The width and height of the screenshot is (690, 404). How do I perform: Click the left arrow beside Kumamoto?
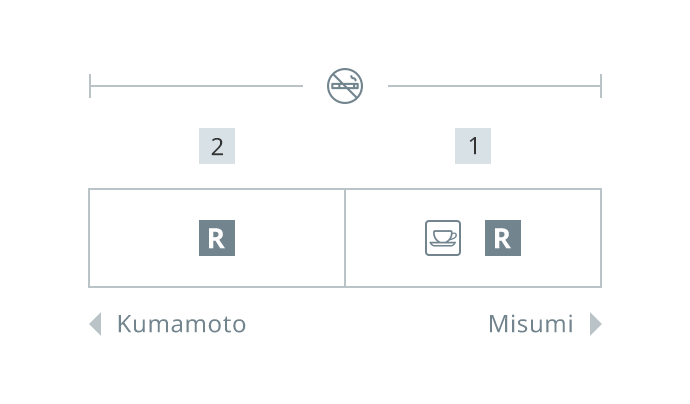95,324
